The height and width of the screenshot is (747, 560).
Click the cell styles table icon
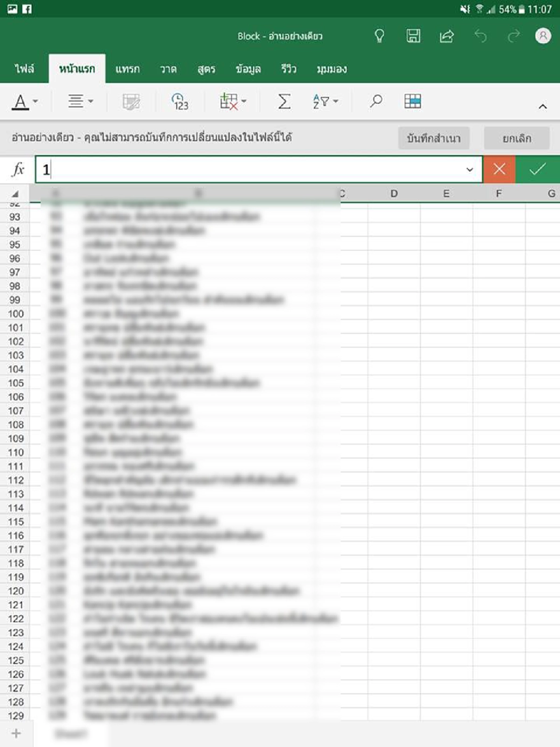[413, 101]
